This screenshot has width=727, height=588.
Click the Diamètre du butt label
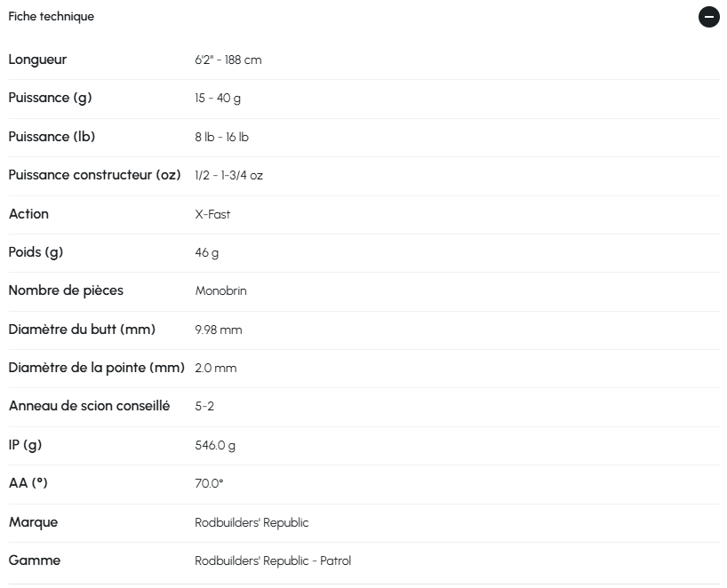click(82, 330)
